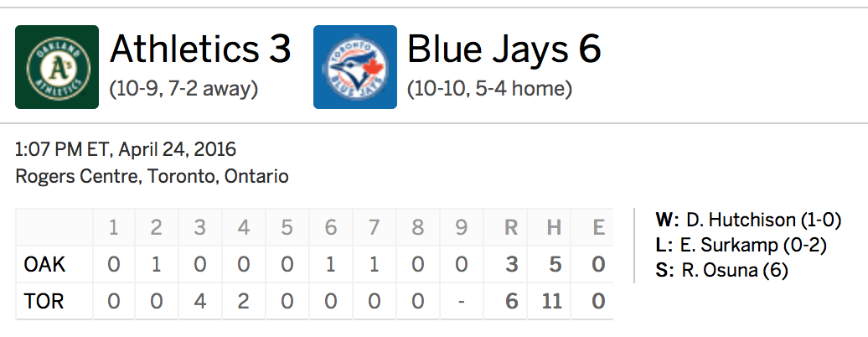
Task: Select the Athletics record (10-9, 7-2 away)
Action: tap(183, 89)
